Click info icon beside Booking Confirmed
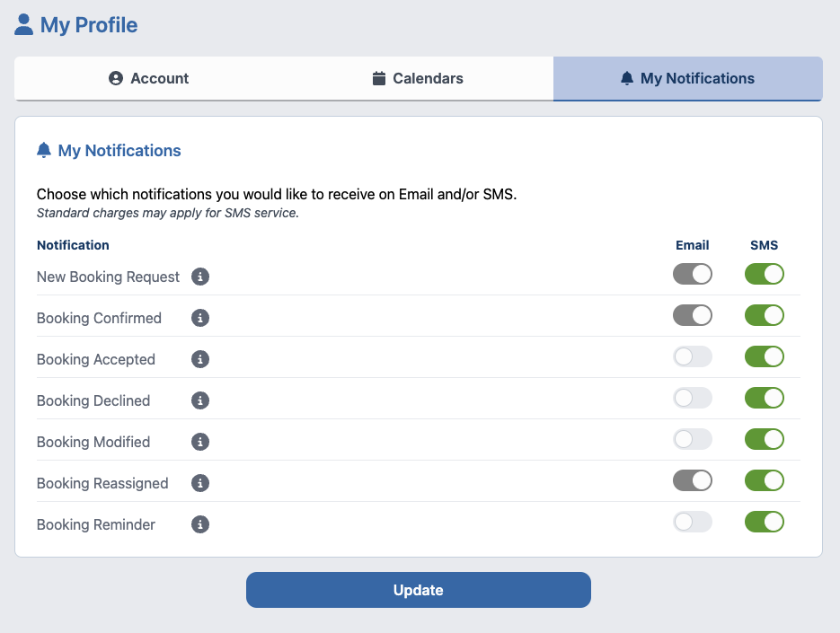The image size is (840, 633). [x=200, y=318]
